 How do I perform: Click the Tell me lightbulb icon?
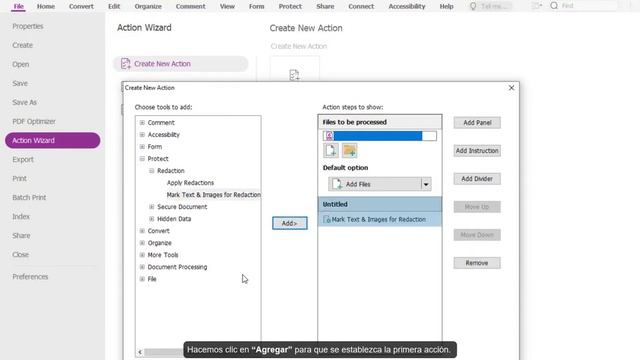tap(473, 6)
